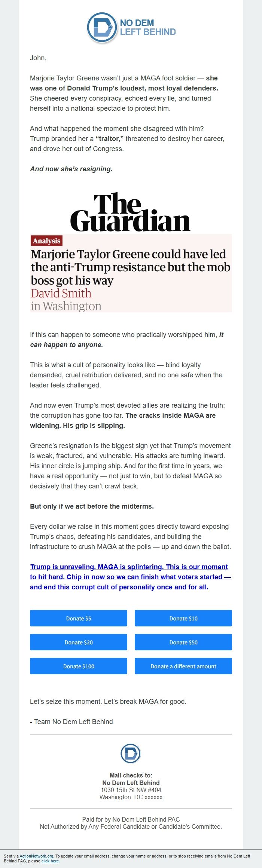Click the Donate $50 button
The width and height of the screenshot is (262, 868).
[x=183, y=642]
